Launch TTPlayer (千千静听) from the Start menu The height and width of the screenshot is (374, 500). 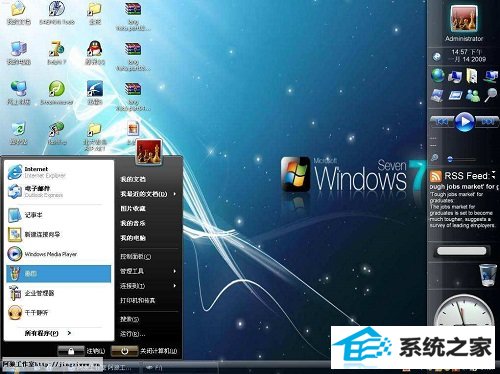(58, 313)
